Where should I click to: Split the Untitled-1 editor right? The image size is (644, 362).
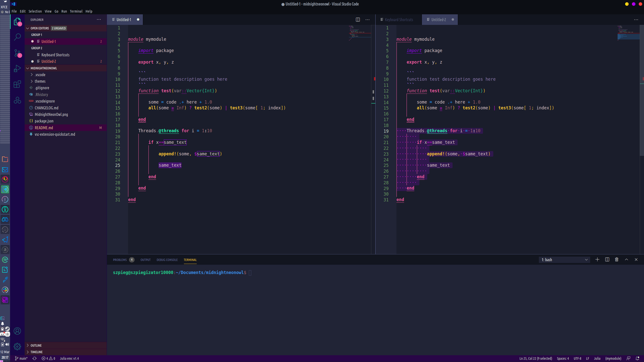coord(358,20)
